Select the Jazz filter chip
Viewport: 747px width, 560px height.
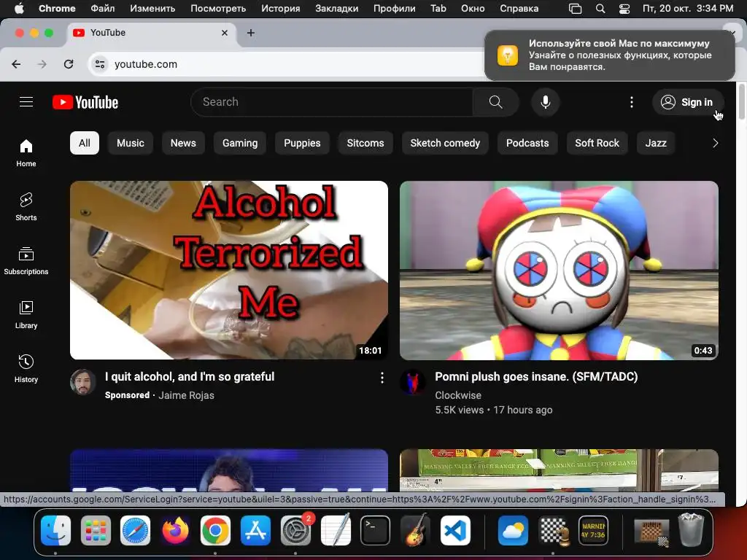pyautogui.click(x=656, y=143)
